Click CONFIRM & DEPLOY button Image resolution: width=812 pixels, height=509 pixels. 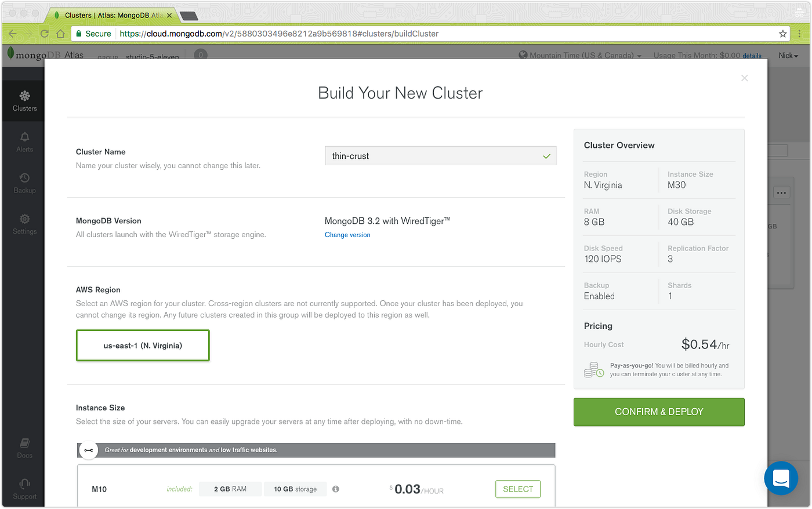click(x=659, y=412)
